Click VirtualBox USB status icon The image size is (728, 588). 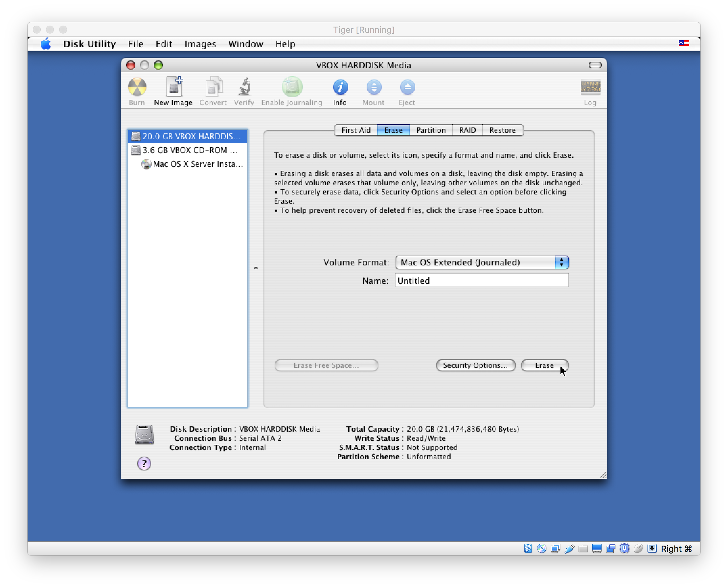(569, 548)
